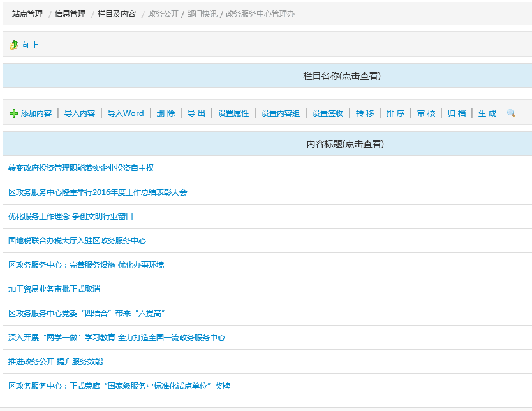Viewport: 532px width, 411px height.
Task: Click the 内容标题 column header
Action: pyautogui.click(x=345, y=144)
